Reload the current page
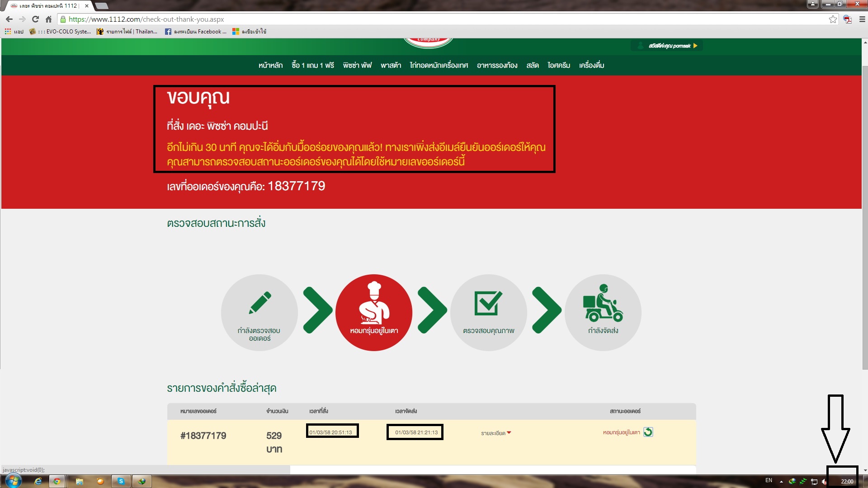This screenshot has height=488, width=868. tap(35, 19)
